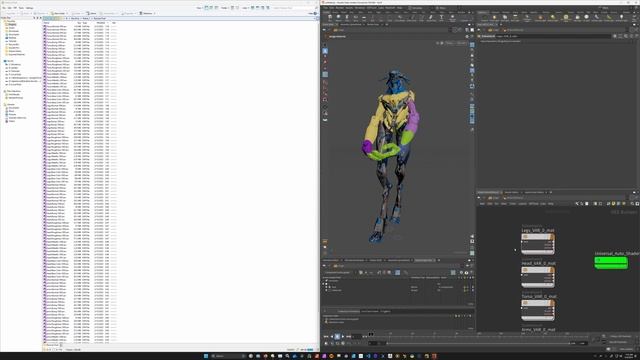
Task: Click the Scene View pane tab
Action: click(x=329, y=24)
